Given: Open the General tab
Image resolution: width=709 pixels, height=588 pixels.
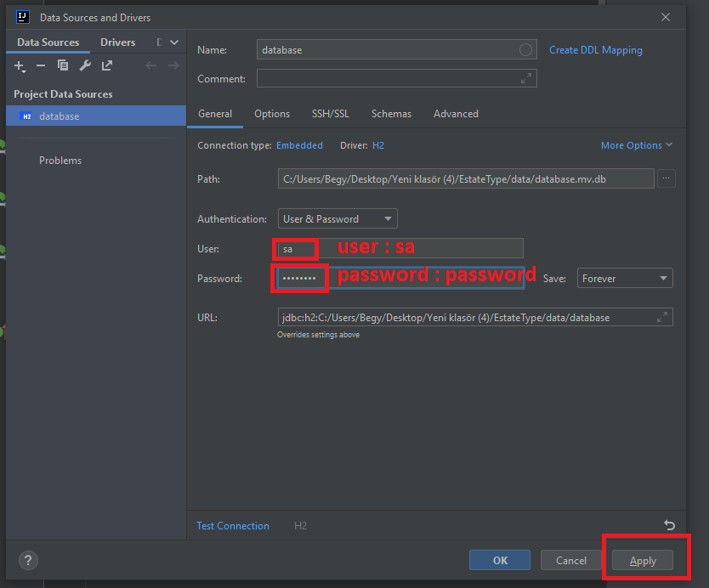Looking at the screenshot, I should pyautogui.click(x=215, y=114).
